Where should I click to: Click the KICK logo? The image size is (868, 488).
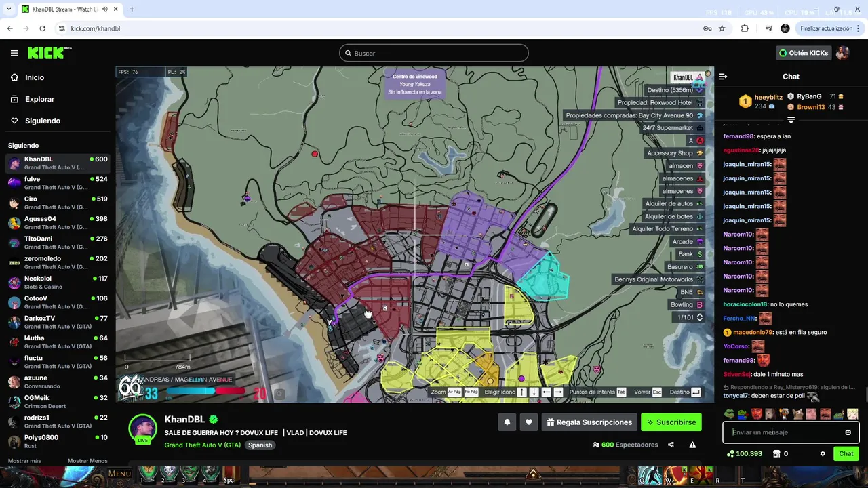pos(49,53)
